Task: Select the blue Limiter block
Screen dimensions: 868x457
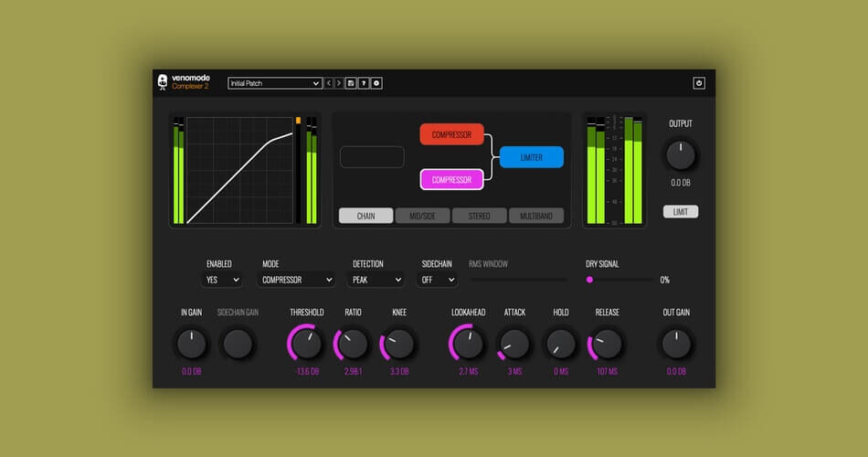Action: (x=532, y=157)
